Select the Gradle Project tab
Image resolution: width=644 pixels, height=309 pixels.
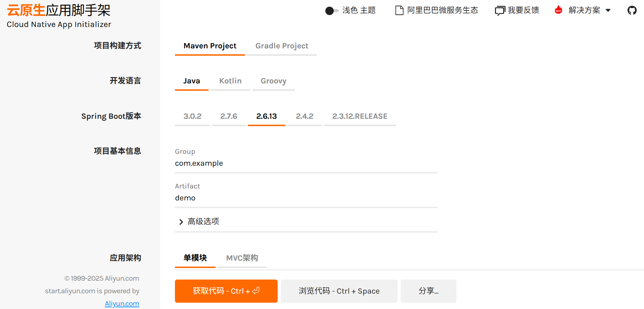tap(282, 46)
